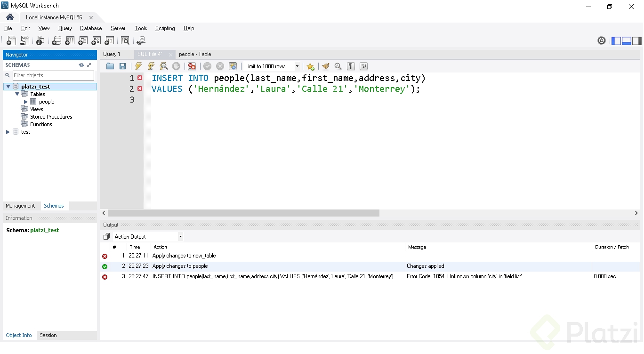Save the script (floppy disk icon)
The height and width of the screenshot is (354, 644).
122,66
